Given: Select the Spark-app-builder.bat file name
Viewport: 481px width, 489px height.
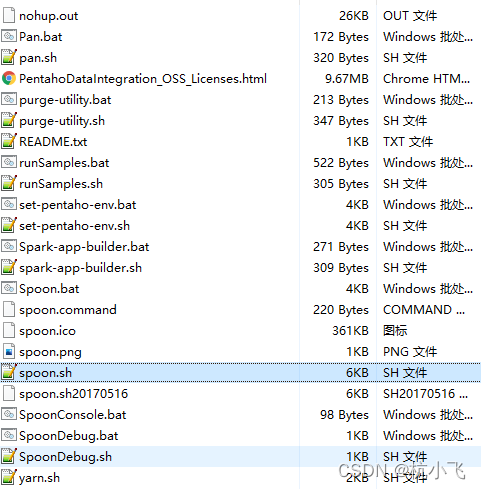Looking at the screenshot, I should (84, 247).
